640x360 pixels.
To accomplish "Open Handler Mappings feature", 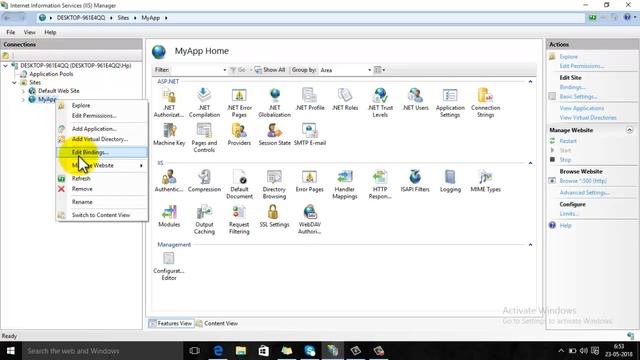I will pos(345,184).
